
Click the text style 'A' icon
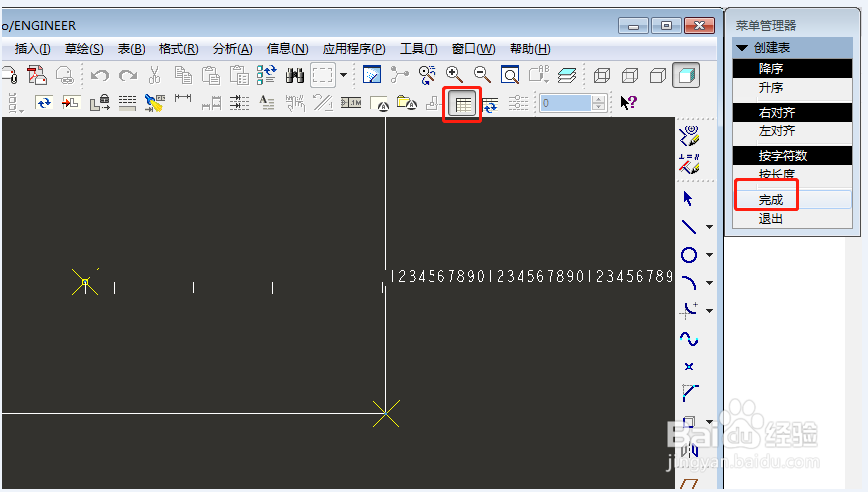click(x=267, y=103)
